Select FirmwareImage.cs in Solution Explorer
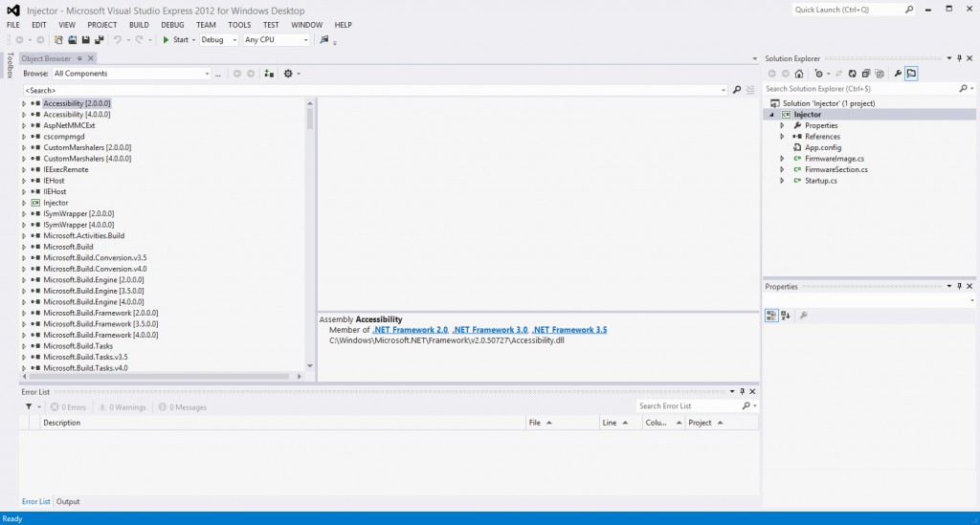The image size is (980, 525). pos(835,159)
